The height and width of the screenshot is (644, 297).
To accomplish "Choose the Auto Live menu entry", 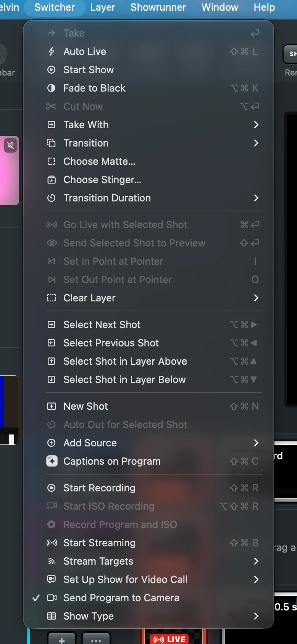I will coord(148,52).
